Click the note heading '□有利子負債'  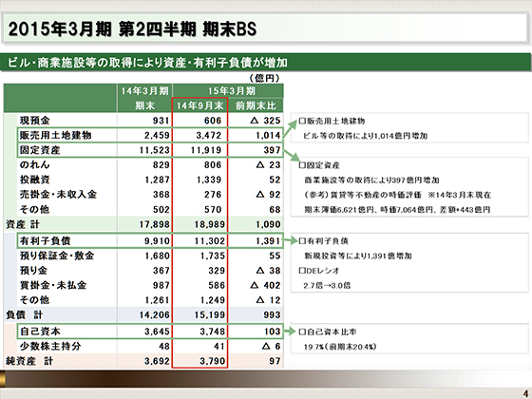click(323, 241)
